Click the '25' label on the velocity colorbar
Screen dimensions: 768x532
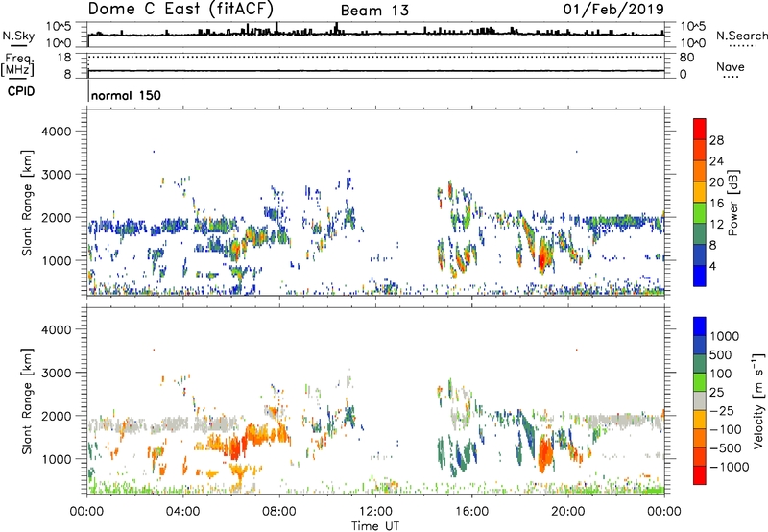(x=716, y=393)
